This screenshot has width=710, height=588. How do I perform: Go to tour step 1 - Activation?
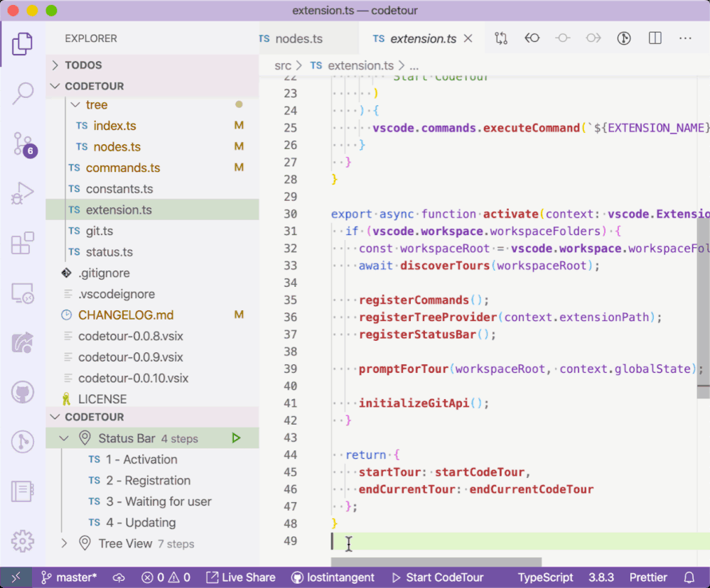tap(152, 459)
